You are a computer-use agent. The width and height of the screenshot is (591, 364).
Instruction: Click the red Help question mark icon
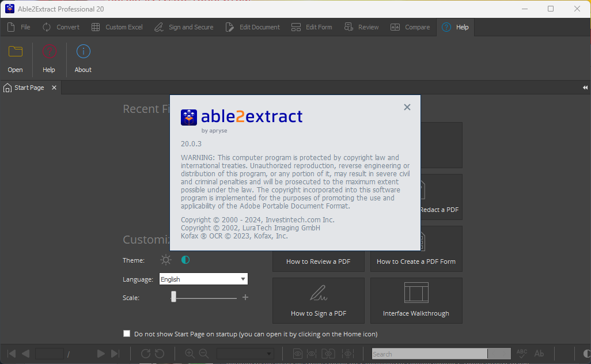49,51
